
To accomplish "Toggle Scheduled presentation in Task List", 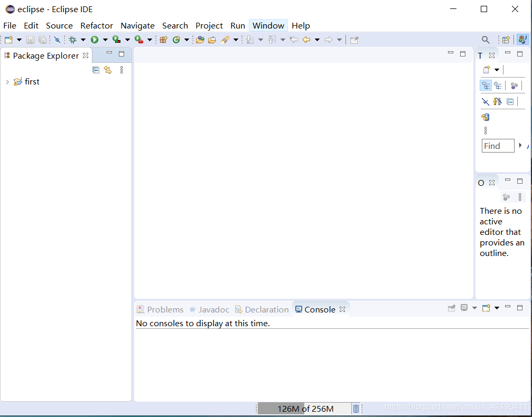I will [x=498, y=86].
